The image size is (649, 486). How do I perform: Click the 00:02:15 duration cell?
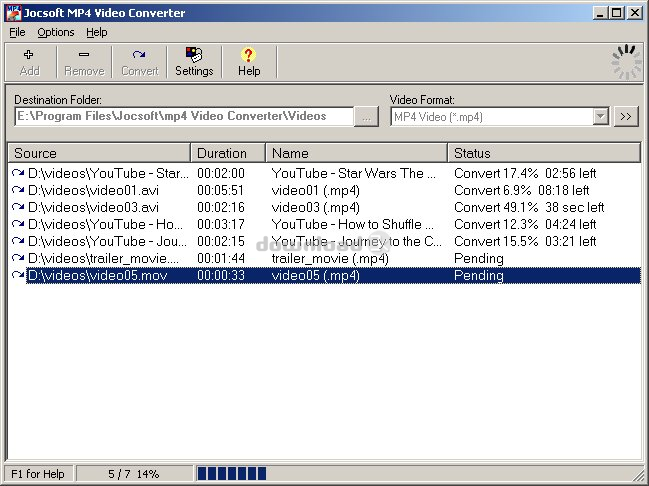click(x=221, y=241)
